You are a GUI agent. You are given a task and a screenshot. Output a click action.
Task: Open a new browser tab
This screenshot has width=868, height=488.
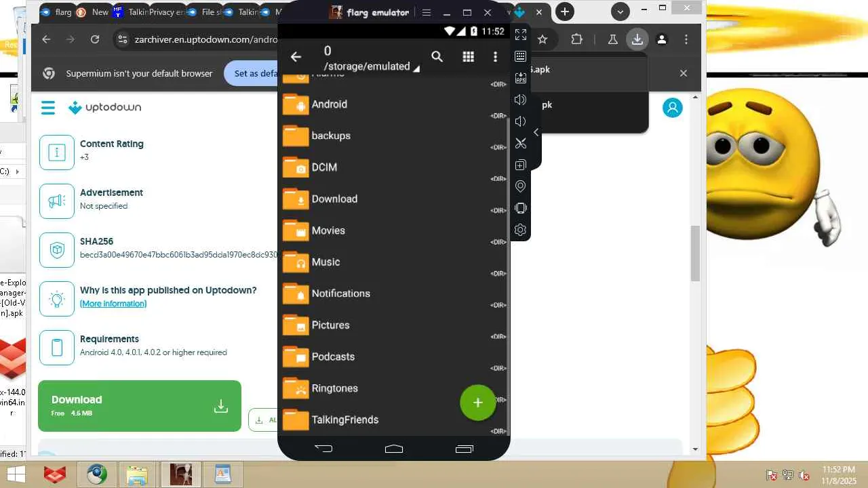point(565,12)
